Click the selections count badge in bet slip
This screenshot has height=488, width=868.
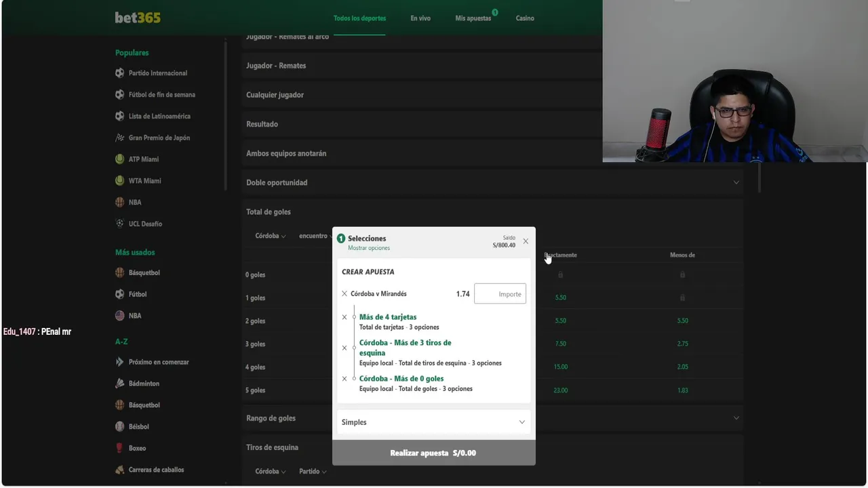tap(341, 239)
